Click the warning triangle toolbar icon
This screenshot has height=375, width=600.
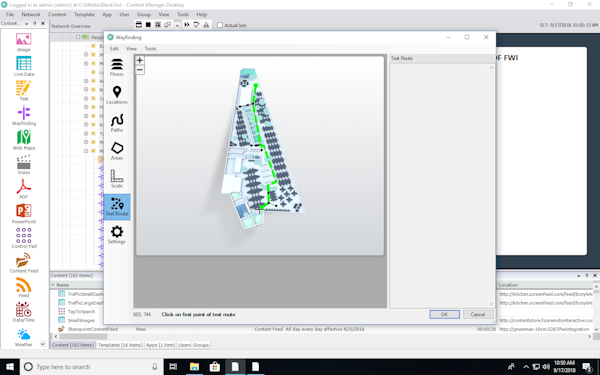click(x=206, y=25)
